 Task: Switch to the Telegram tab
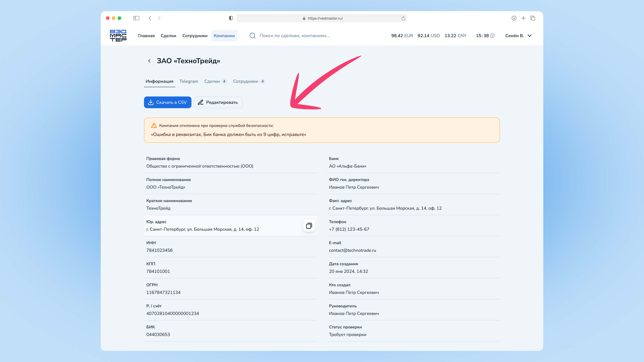click(189, 81)
